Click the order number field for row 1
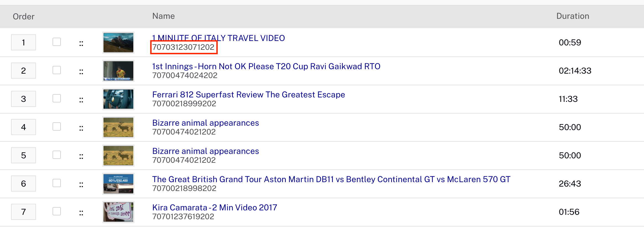The image size is (644, 227). pos(24,42)
